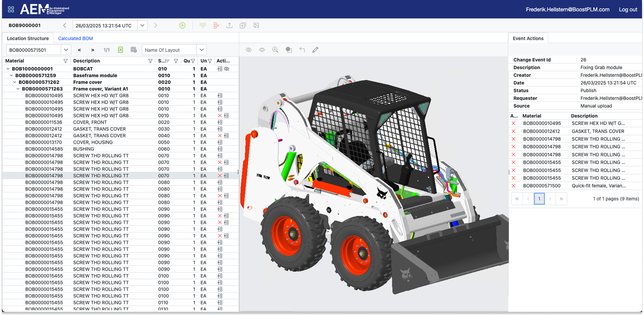This screenshot has height=316, width=644.
Task: Click the green add rows table icon
Action: coord(203,26)
